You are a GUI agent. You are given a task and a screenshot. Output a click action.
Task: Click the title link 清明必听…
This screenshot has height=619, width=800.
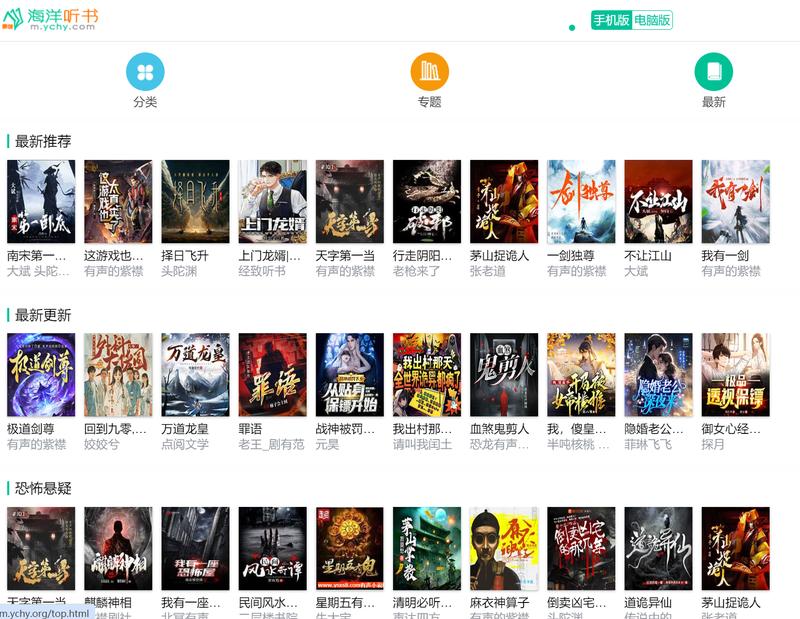click(x=422, y=603)
